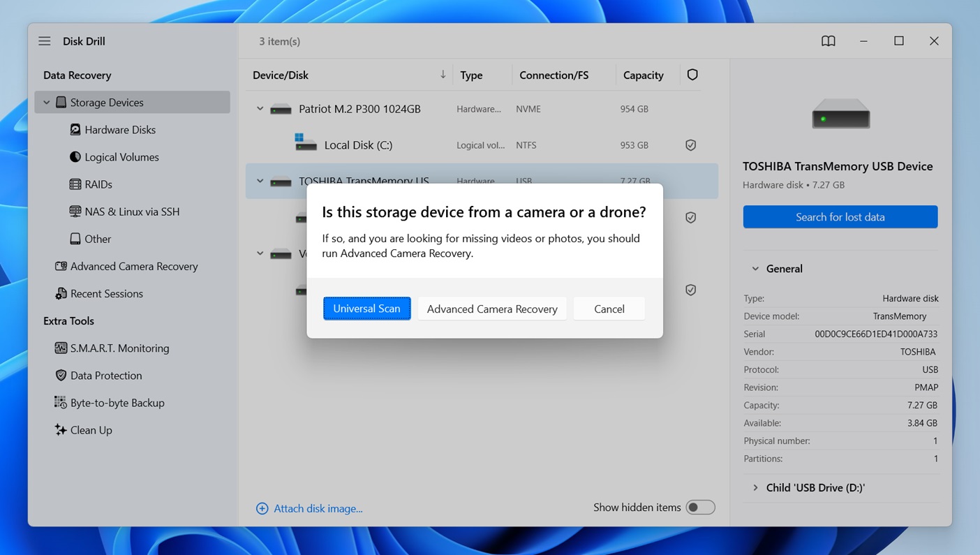Sort by Type column header

click(471, 75)
